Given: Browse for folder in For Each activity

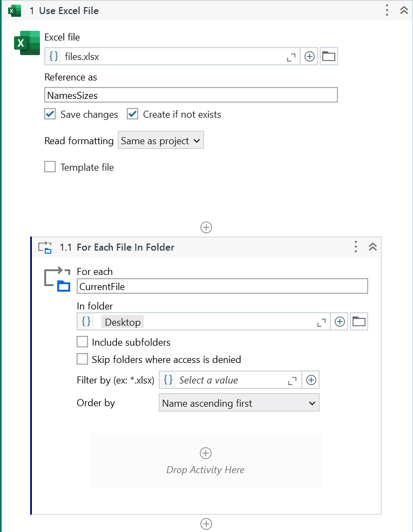Looking at the screenshot, I should point(358,322).
